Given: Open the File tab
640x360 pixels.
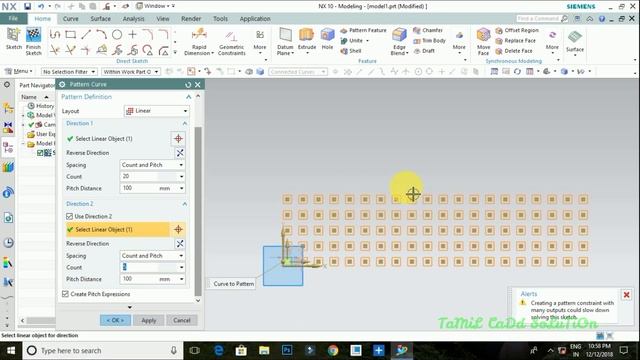Looking at the screenshot, I should coord(13,19).
